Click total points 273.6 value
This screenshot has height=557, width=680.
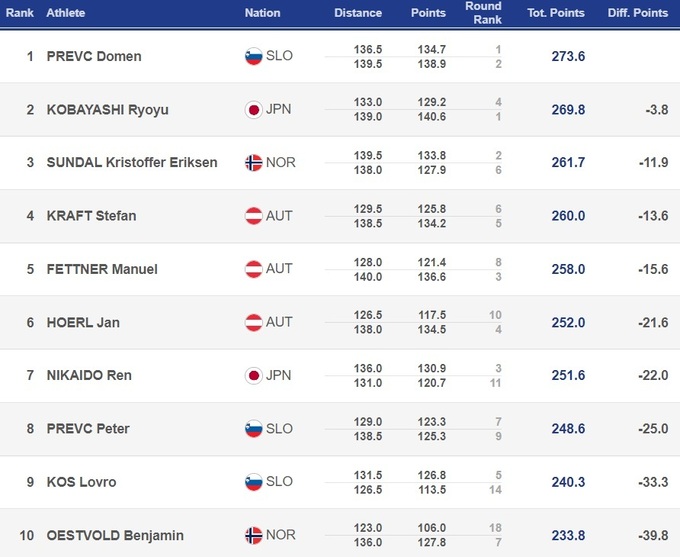pyautogui.click(x=568, y=56)
